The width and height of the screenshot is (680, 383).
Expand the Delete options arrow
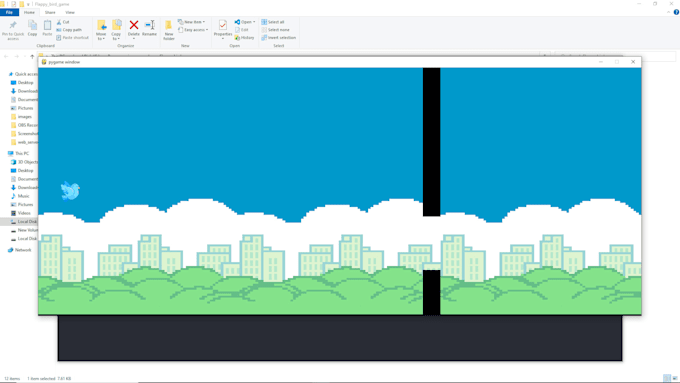[134, 39]
